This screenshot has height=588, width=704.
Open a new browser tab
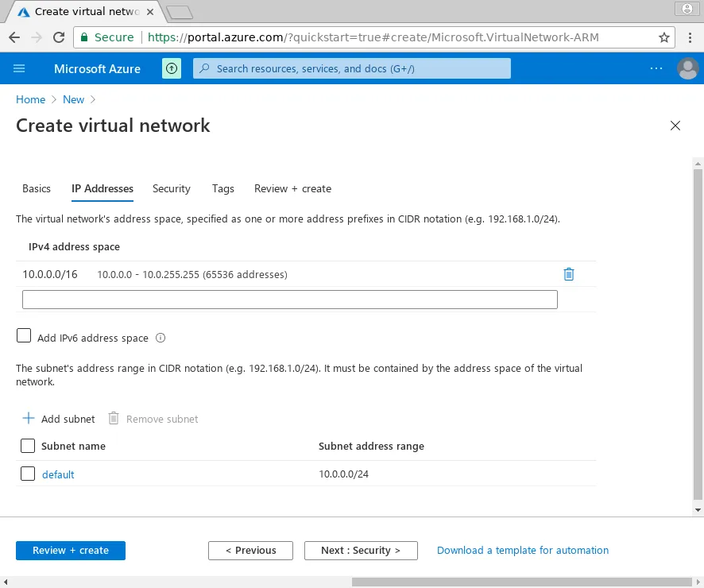click(x=180, y=12)
